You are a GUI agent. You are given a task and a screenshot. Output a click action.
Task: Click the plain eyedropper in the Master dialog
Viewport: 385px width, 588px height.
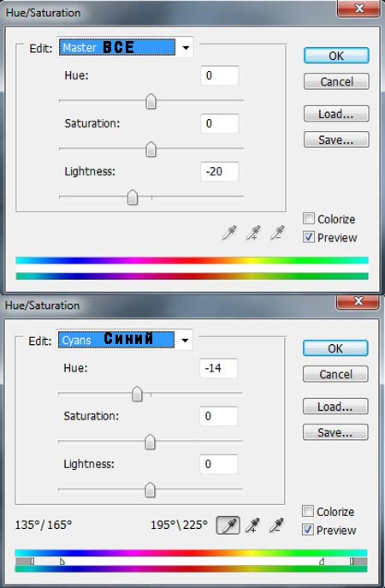229,233
